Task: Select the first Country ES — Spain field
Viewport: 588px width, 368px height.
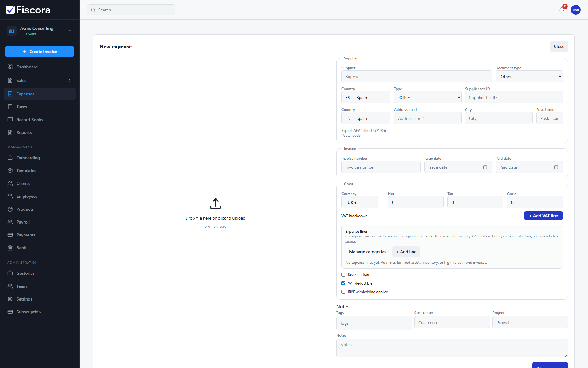Action: (366, 98)
